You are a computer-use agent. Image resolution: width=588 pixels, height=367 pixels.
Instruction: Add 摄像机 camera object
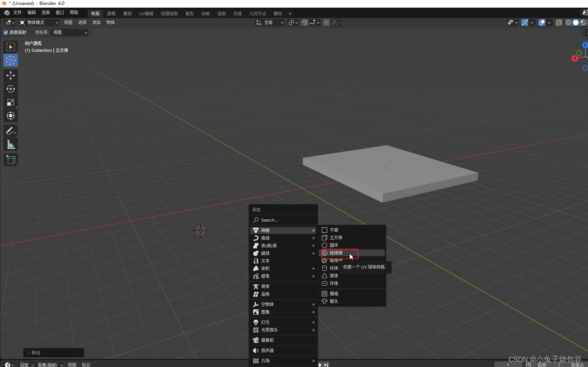(x=283, y=340)
